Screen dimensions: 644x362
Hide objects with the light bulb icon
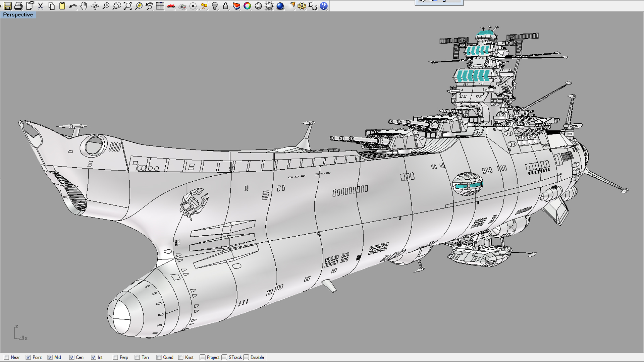215,6
